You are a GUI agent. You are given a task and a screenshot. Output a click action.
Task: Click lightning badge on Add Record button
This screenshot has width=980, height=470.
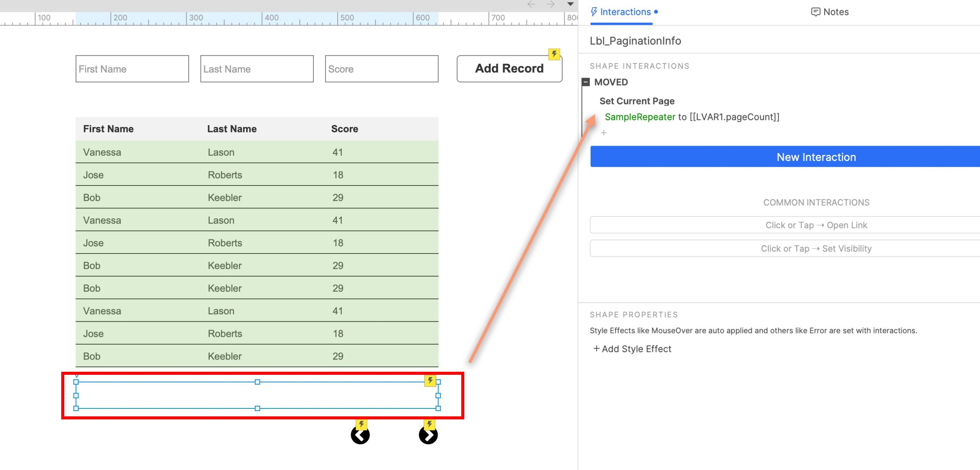[554, 54]
